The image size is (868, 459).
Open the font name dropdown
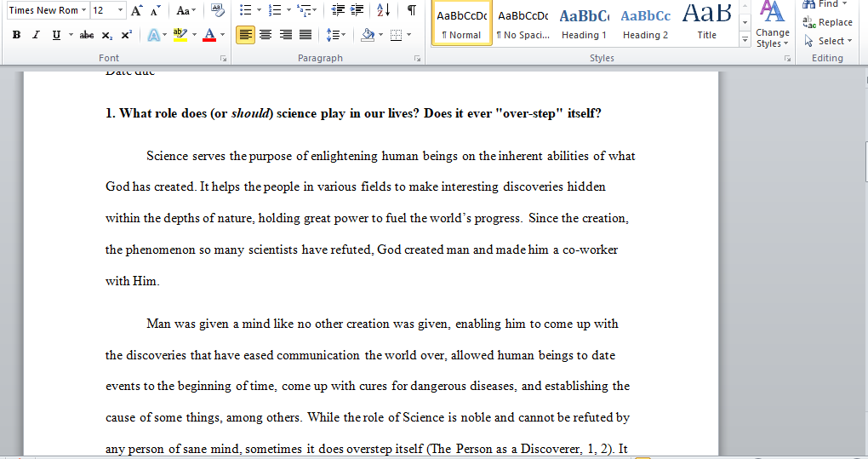84,10
